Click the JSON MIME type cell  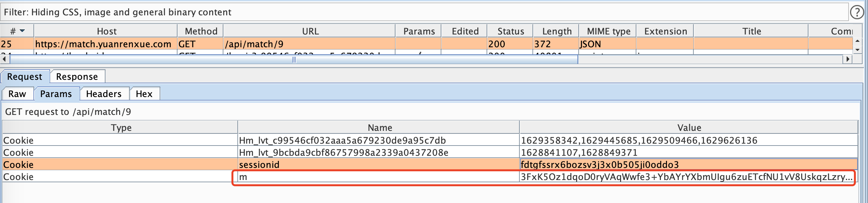click(608, 44)
